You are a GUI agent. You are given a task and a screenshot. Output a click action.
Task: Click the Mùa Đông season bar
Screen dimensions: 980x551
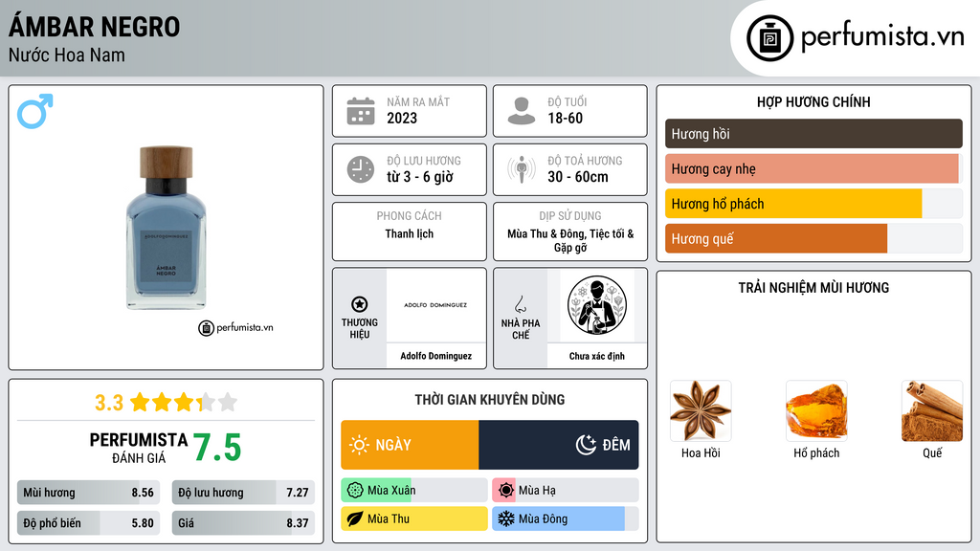[x=566, y=518]
